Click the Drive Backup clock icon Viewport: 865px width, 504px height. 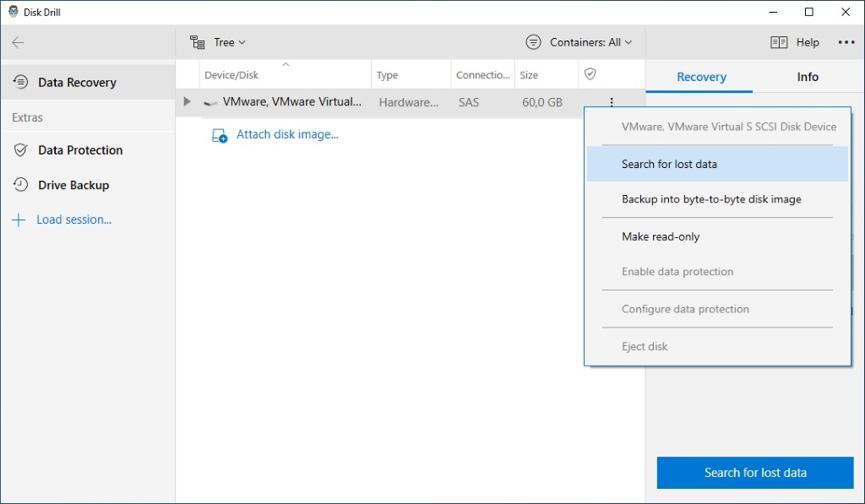click(20, 185)
